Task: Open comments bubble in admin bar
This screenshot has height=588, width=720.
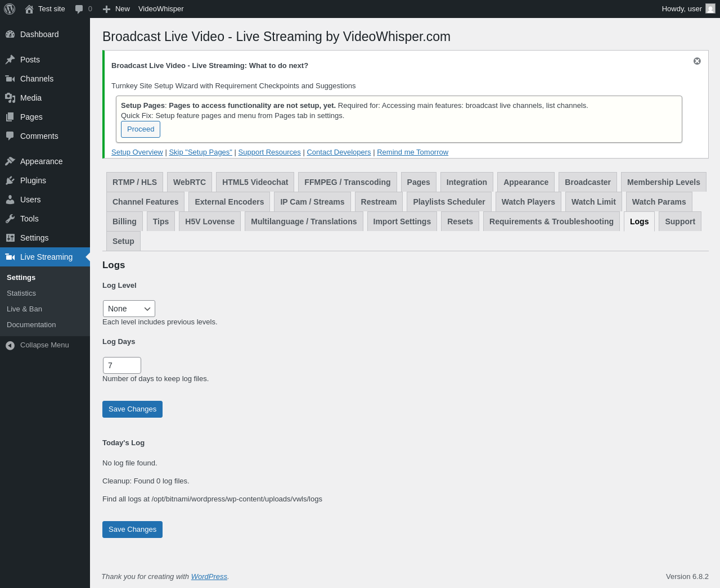Action: (79, 9)
